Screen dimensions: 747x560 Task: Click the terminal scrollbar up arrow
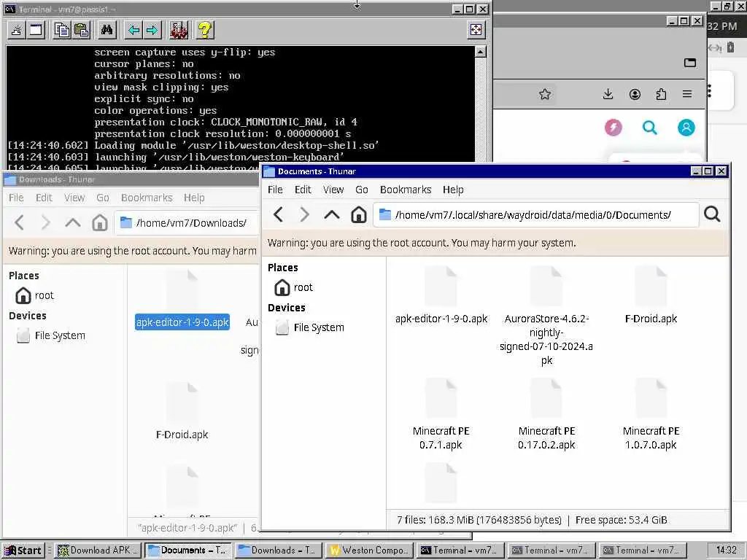tap(481, 52)
